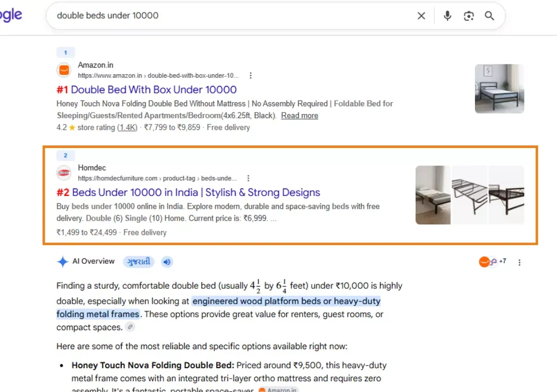This screenshot has width=557, height=392.
Task: Switch the AI Overview language to Gujarati
Action: 139,262
